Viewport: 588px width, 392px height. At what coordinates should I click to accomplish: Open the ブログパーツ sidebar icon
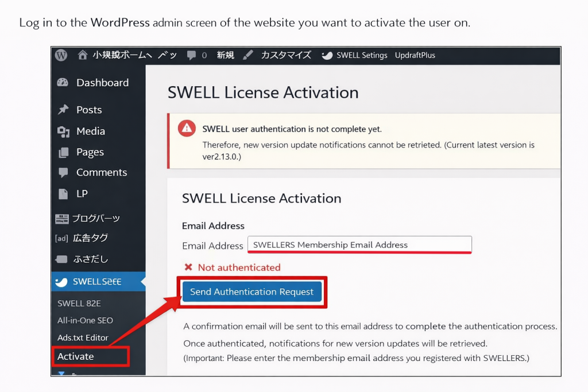pos(63,218)
